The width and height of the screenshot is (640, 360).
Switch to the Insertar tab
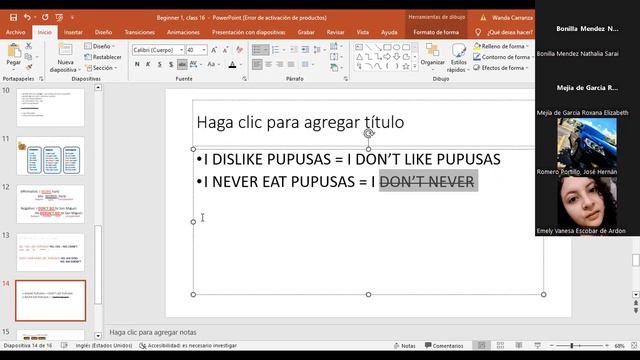click(x=73, y=32)
